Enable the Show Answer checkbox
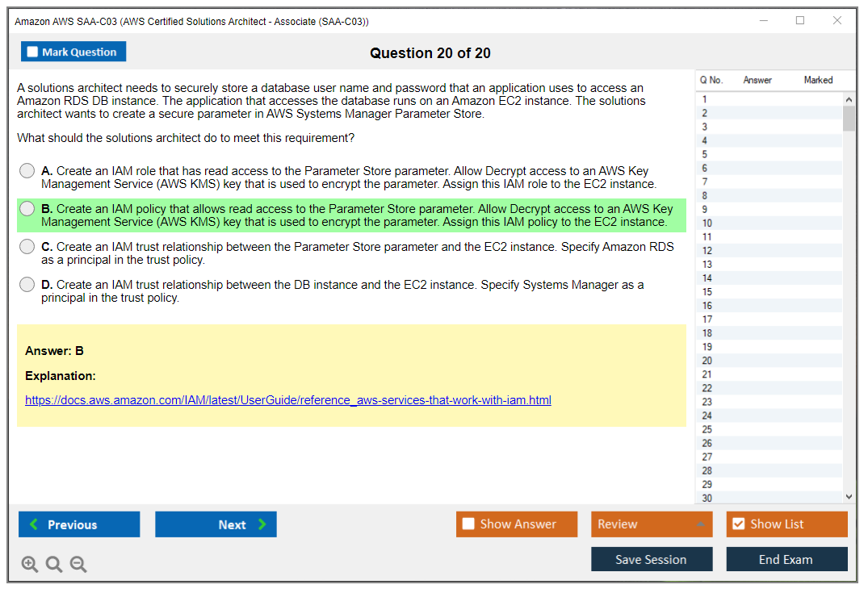The height and width of the screenshot is (593, 868). tap(468, 524)
